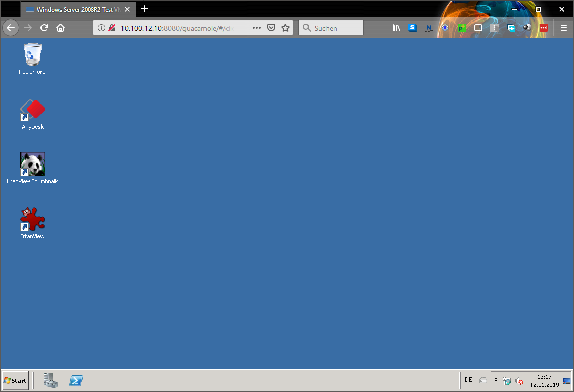Click the Start button

[15, 380]
